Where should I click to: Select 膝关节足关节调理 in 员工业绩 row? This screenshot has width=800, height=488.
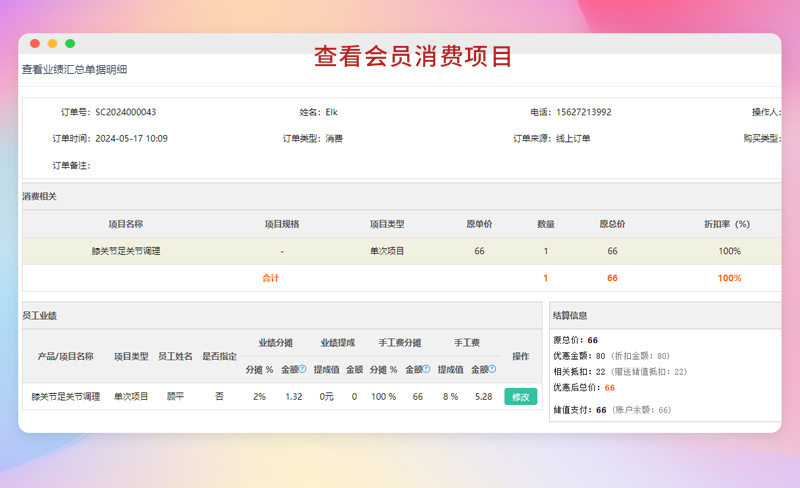[65, 397]
